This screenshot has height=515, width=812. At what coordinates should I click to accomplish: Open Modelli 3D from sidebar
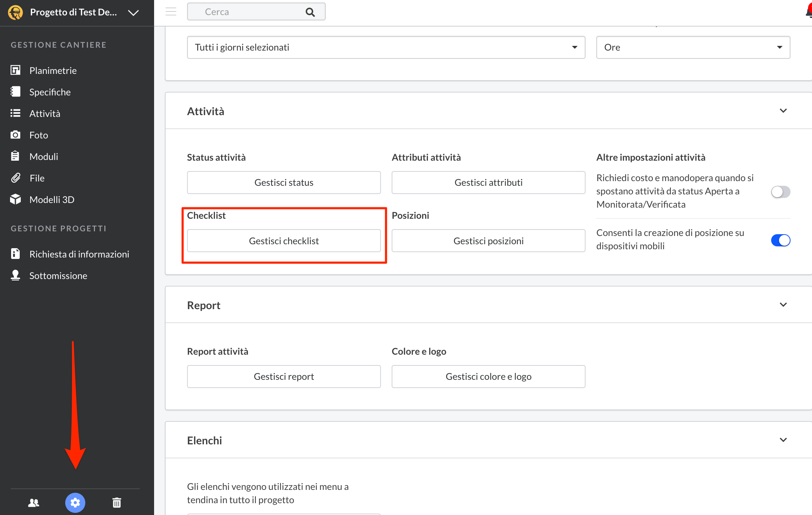(x=52, y=199)
